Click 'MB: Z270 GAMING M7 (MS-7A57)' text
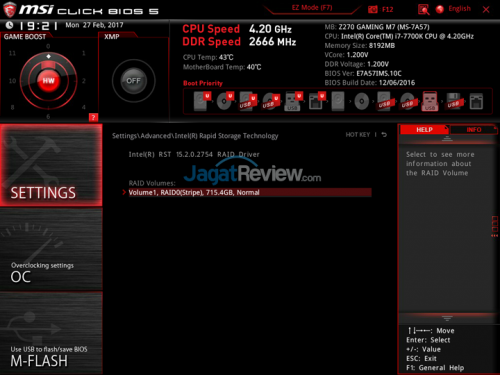Viewport: 500px width, 375px height. (377, 27)
